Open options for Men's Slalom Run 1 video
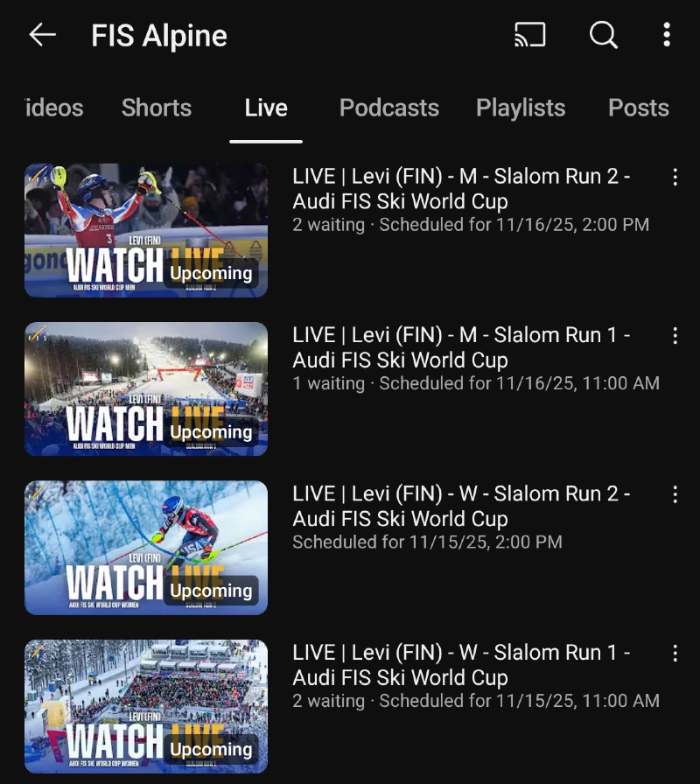 [675, 336]
